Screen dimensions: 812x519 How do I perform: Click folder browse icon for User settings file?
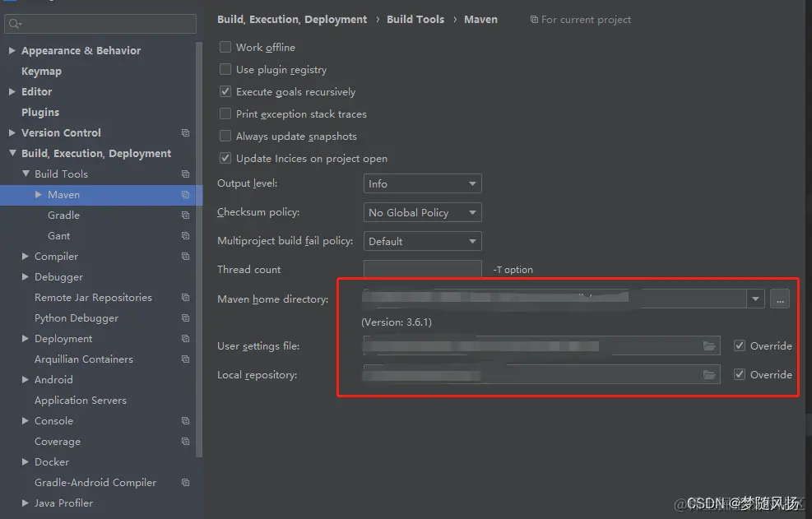pyautogui.click(x=709, y=346)
